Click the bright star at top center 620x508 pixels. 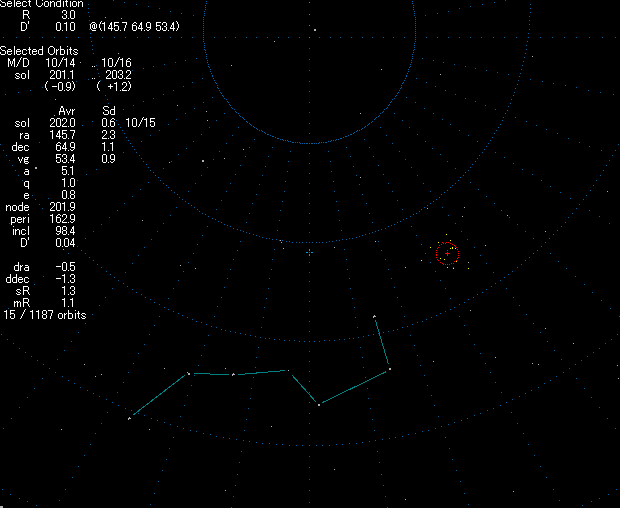point(314,29)
